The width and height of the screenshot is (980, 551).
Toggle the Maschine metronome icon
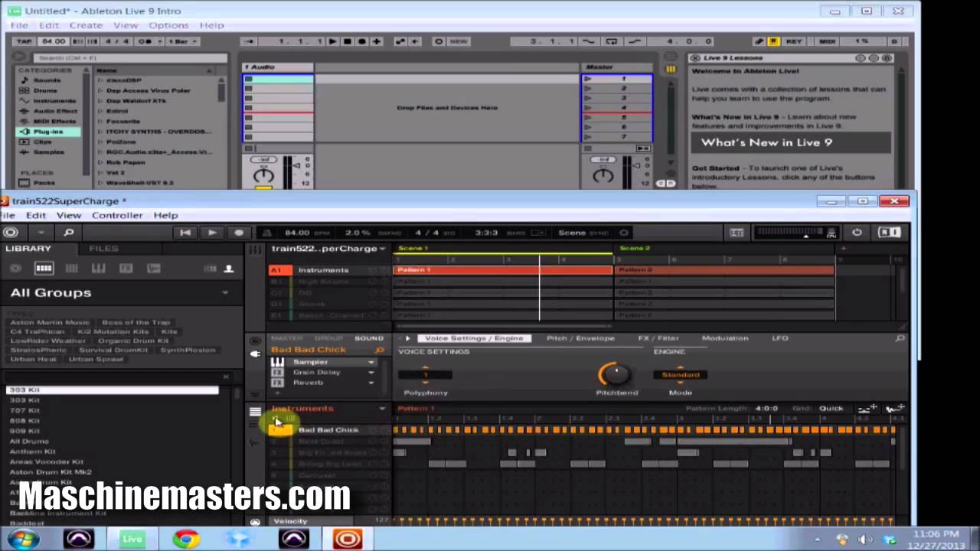tap(267, 233)
